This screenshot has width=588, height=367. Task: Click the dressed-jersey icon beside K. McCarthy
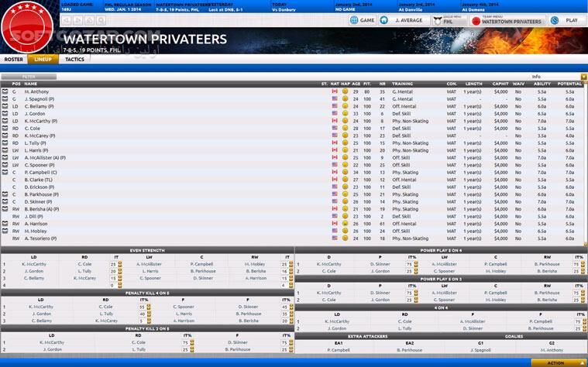click(5, 121)
